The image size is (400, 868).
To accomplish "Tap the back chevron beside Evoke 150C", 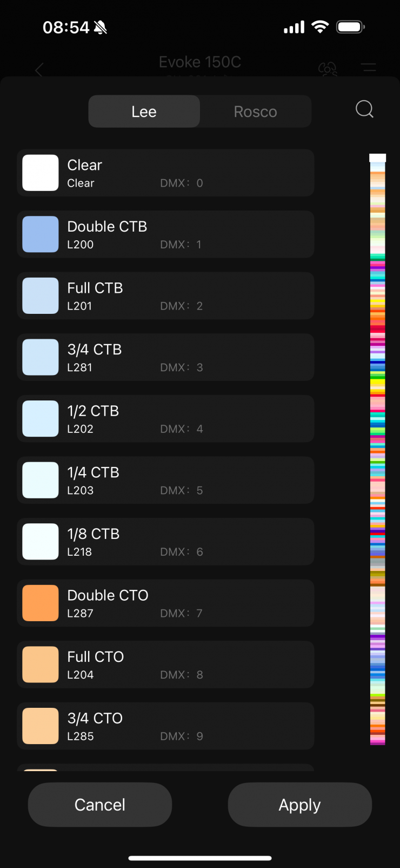I will pos(39,70).
